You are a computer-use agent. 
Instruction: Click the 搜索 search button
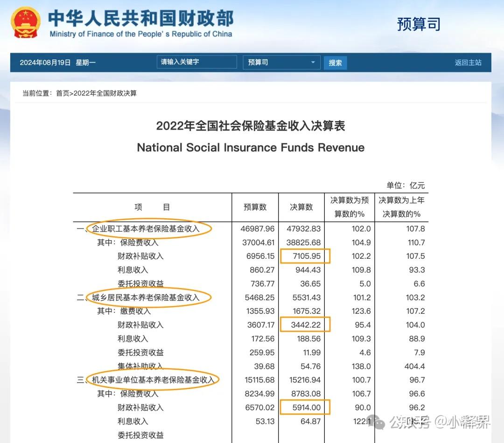click(x=335, y=62)
